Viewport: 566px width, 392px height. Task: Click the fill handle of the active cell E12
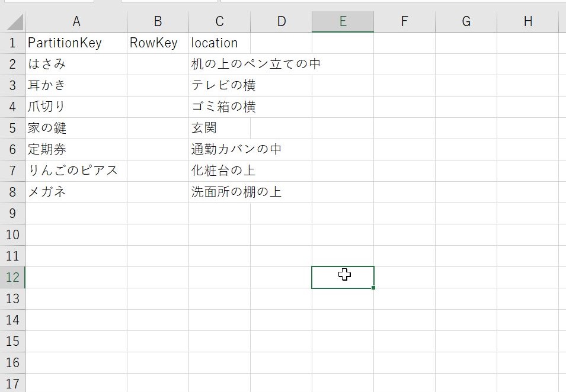click(x=373, y=286)
